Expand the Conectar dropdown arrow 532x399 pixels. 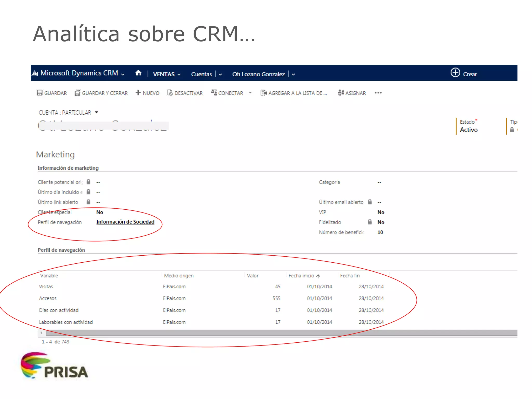pyautogui.click(x=250, y=92)
